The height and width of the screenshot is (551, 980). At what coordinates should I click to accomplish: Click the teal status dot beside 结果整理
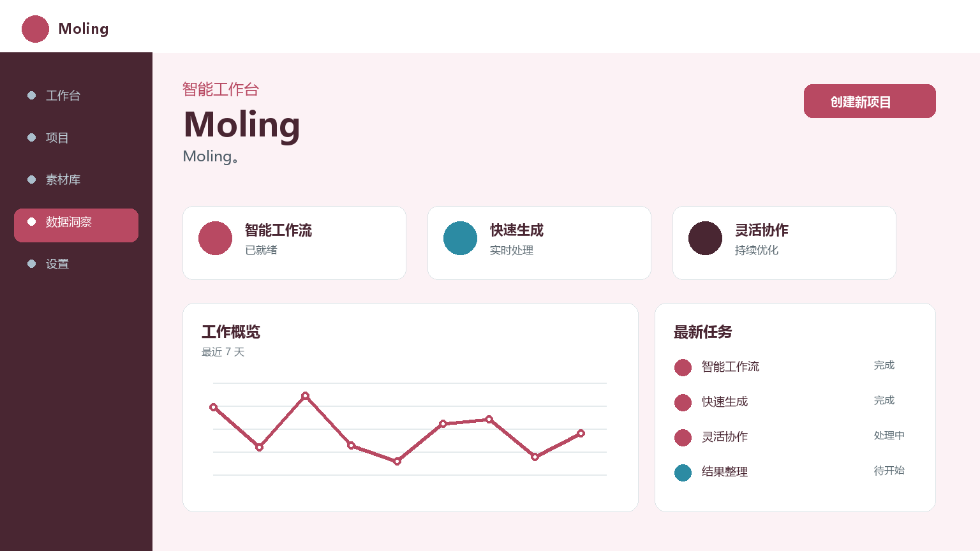point(683,473)
